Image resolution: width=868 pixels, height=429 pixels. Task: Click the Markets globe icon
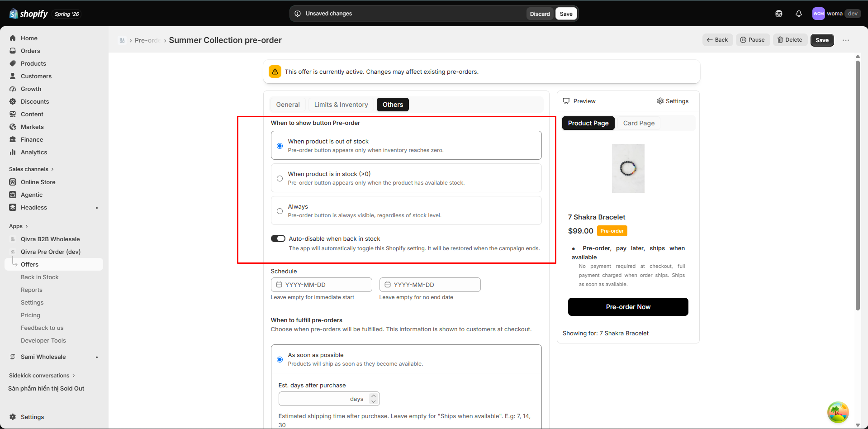click(x=13, y=127)
